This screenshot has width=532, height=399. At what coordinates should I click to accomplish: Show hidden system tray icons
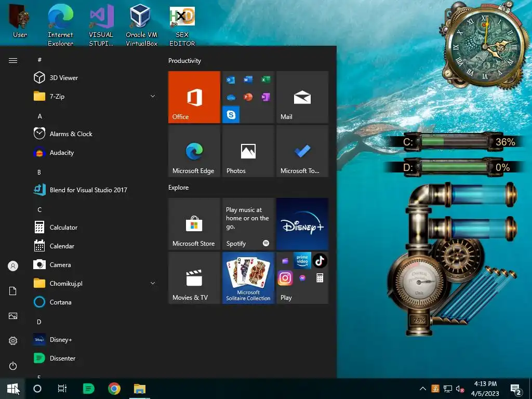coord(423,389)
